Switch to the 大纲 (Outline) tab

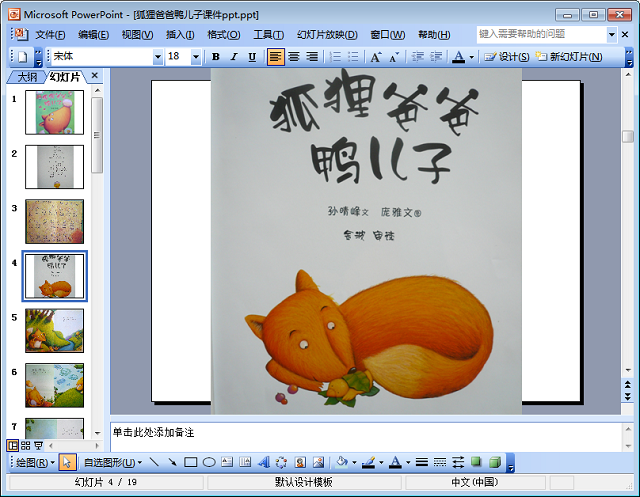coord(26,77)
